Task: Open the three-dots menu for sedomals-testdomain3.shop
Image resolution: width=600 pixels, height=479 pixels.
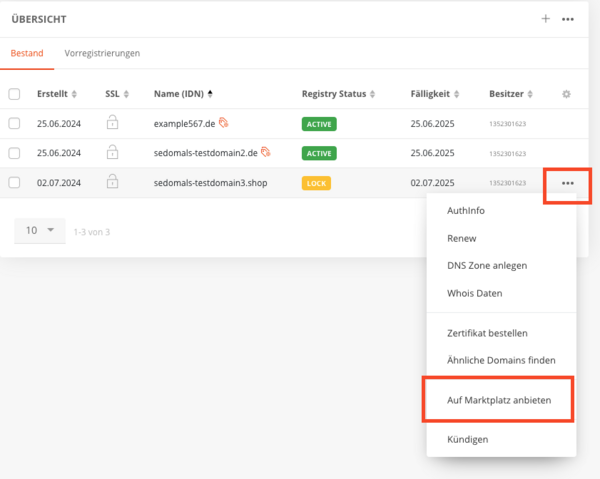Action: click(567, 183)
